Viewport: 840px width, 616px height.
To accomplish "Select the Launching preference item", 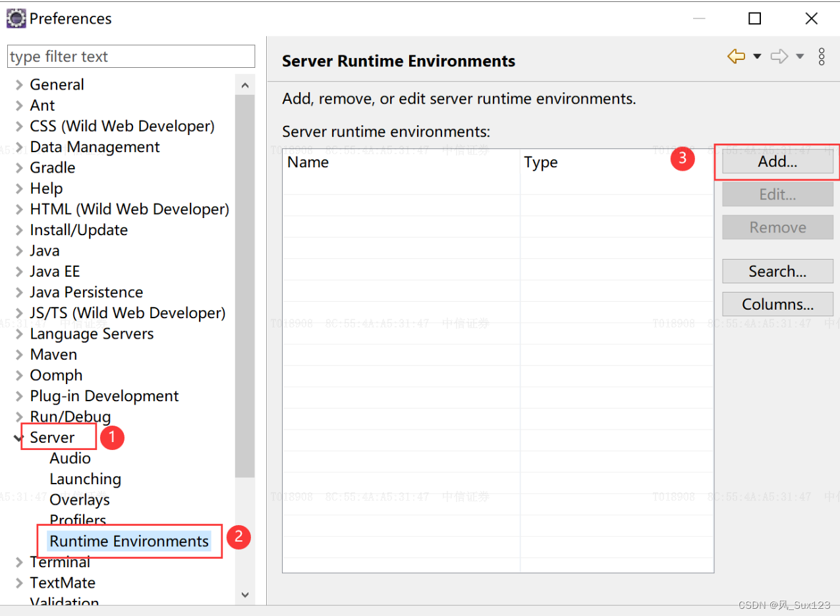I will [x=85, y=479].
